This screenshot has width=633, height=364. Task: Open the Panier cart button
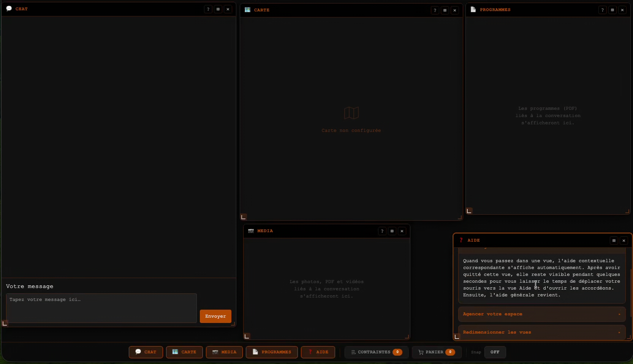[x=437, y=352]
